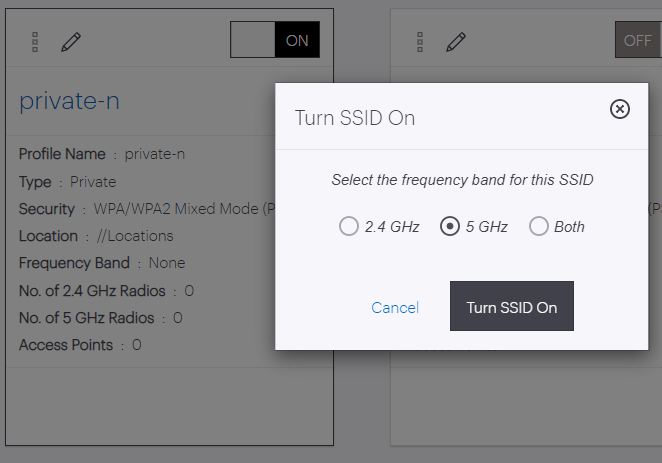The width and height of the screenshot is (662, 463).
Task: Click the drag handle dots on the second SSID card
Action: 420,42
